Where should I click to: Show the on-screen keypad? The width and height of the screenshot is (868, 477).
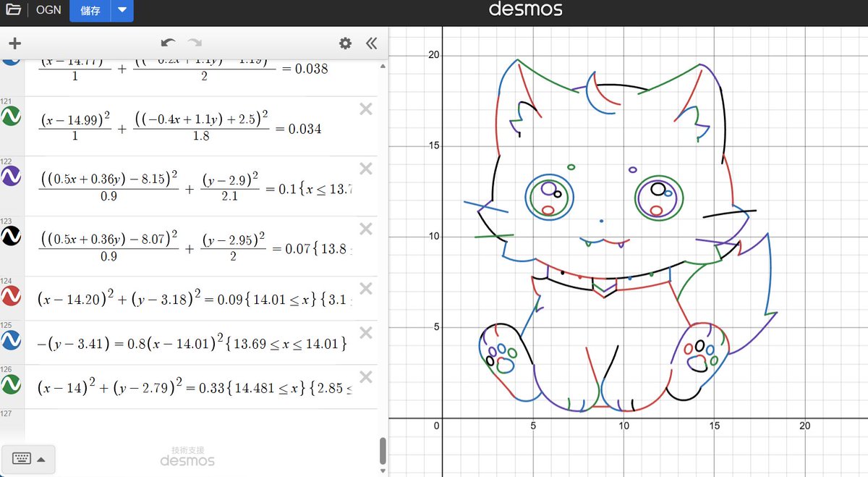(x=22, y=458)
